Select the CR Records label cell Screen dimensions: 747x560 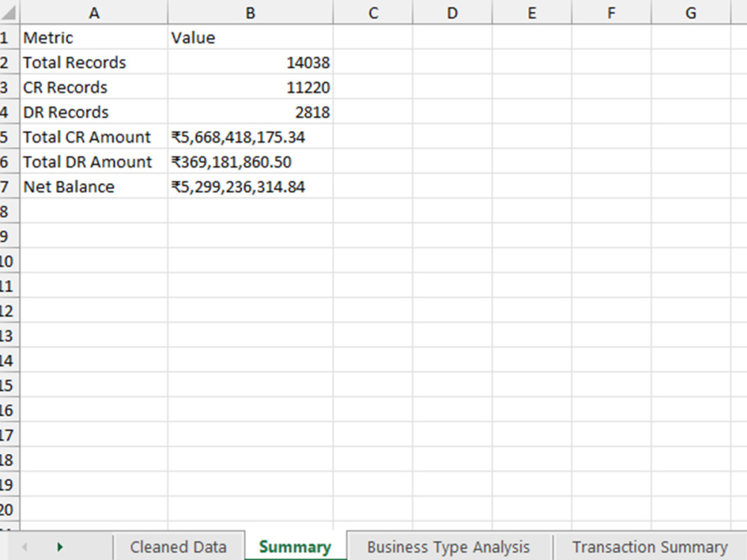[x=94, y=87]
